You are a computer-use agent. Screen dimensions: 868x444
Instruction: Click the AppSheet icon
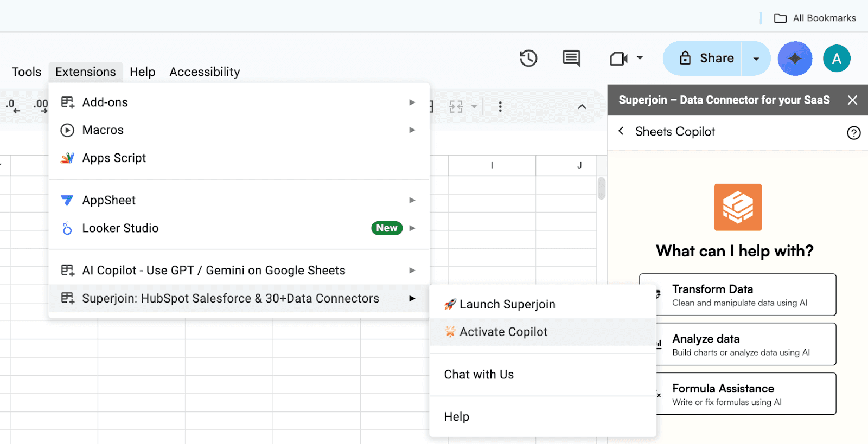coord(67,200)
